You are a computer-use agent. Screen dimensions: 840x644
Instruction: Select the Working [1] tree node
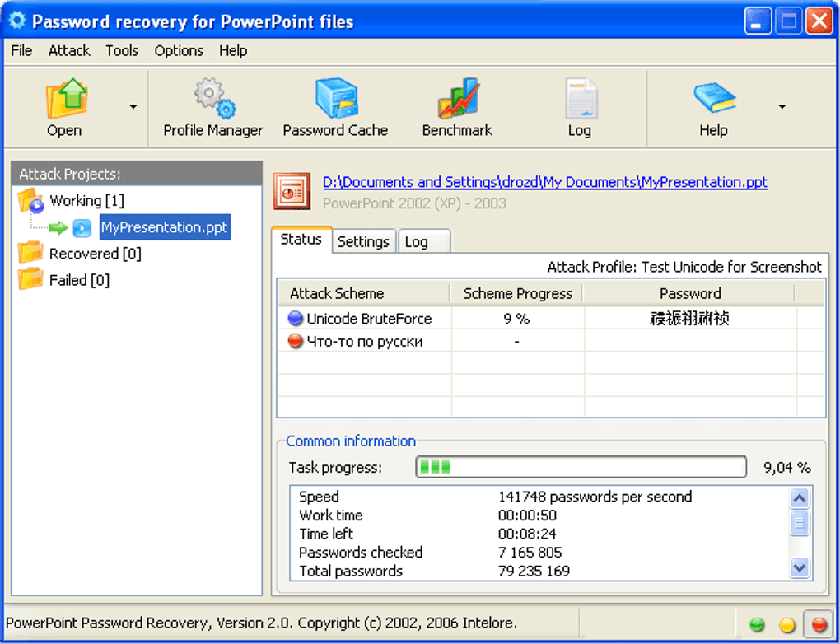(86, 201)
